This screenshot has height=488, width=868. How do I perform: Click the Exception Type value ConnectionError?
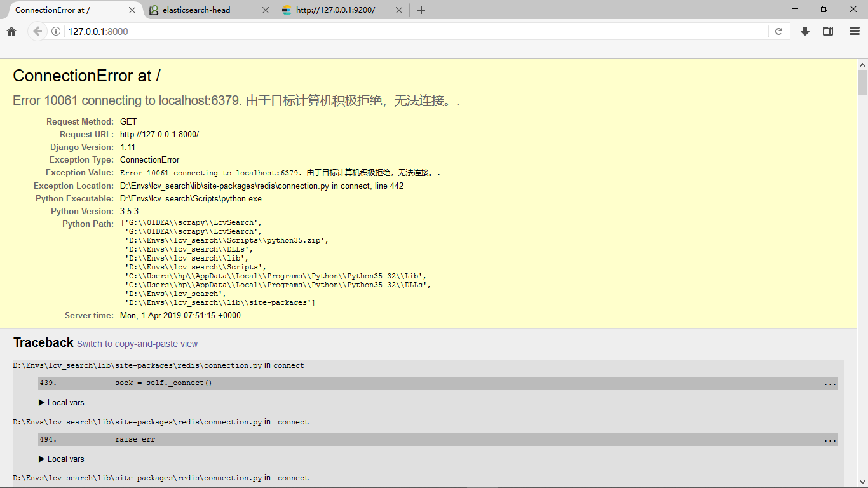pos(150,159)
